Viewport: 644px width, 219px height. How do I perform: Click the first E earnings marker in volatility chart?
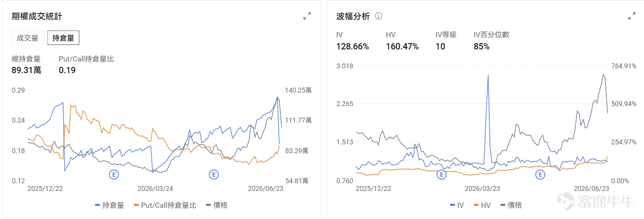tap(441, 174)
